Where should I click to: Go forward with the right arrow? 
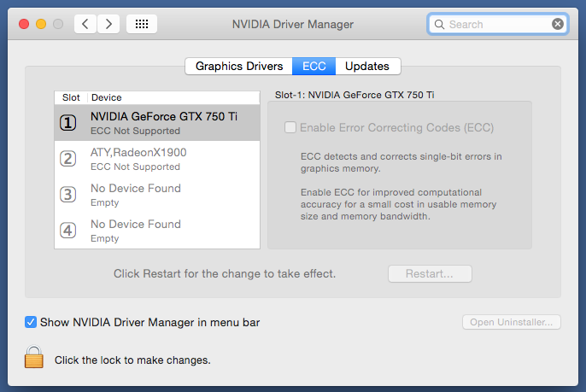coord(108,24)
